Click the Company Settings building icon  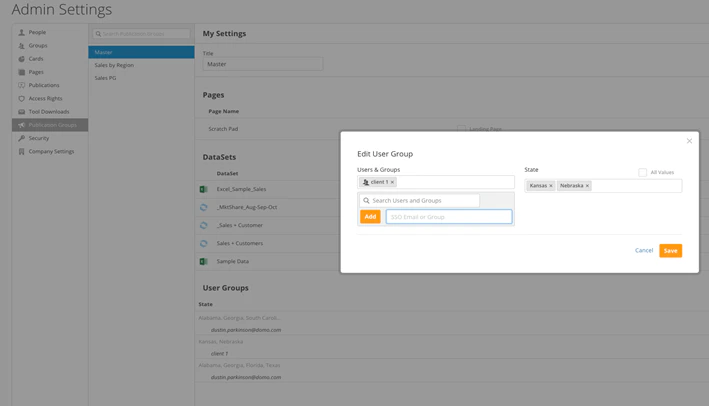[21, 151]
